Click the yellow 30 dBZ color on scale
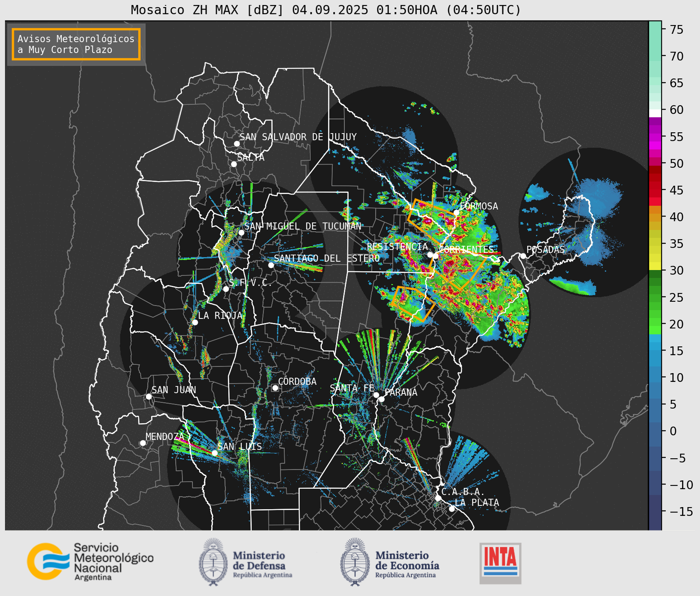 (655, 266)
